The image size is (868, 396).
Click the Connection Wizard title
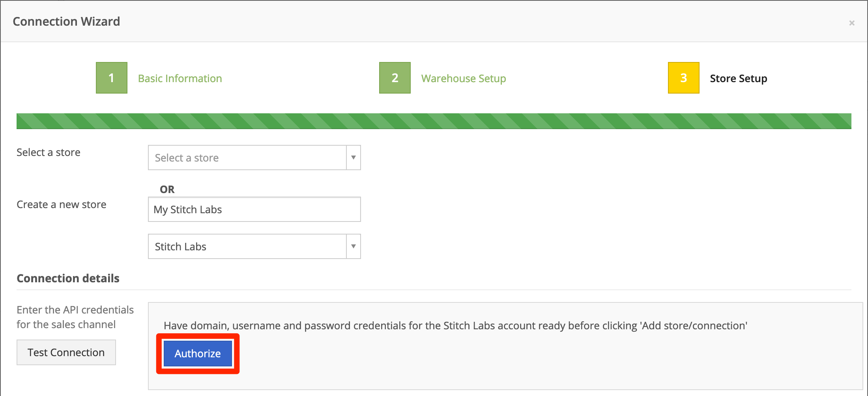pyautogui.click(x=66, y=21)
